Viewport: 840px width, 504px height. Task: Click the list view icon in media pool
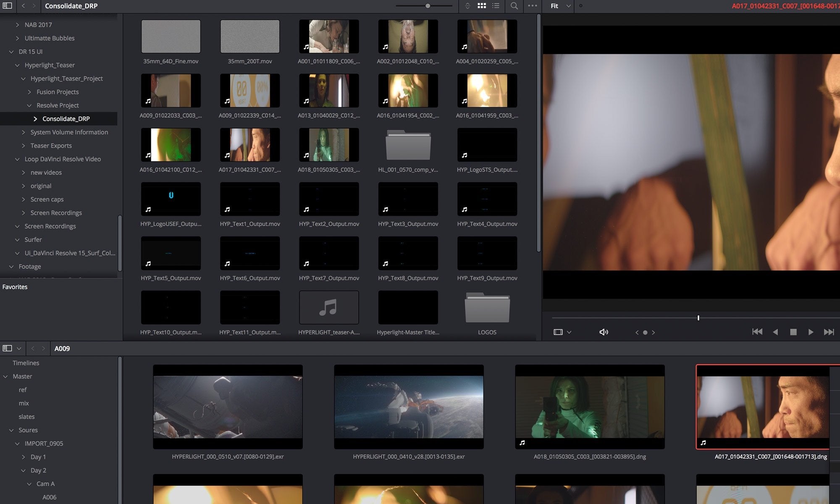tap(496, 6)
